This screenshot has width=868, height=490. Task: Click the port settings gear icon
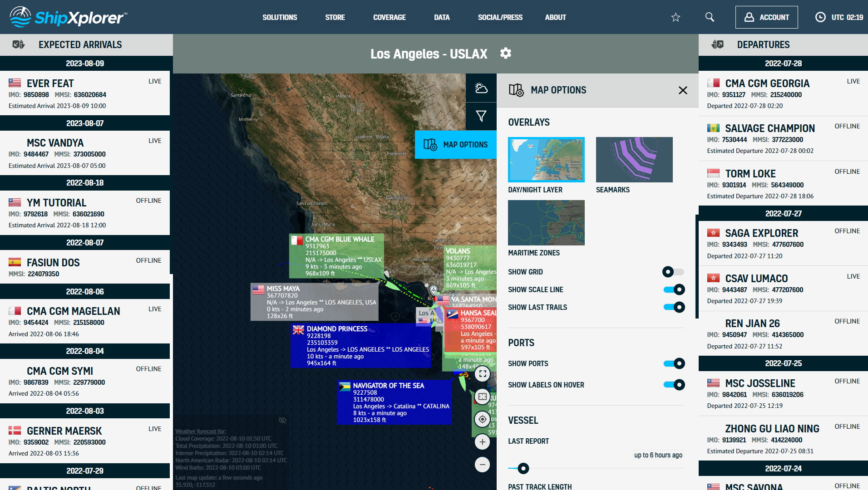pos(505,54)
